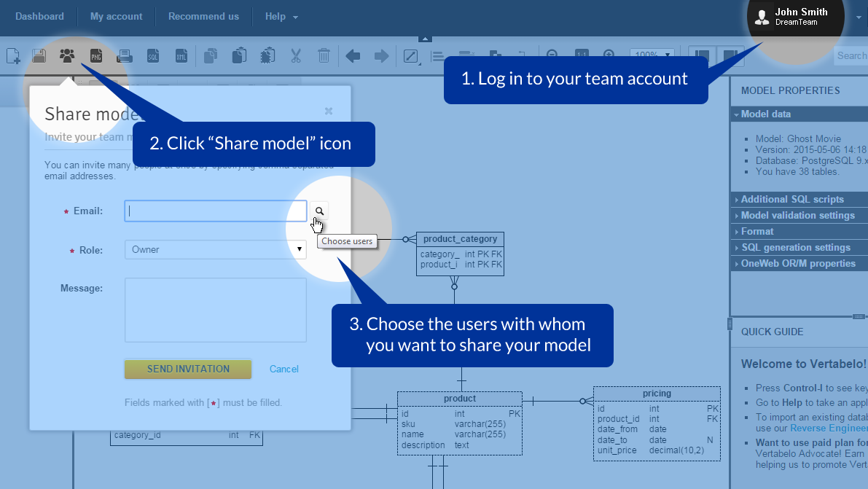Go to the Dashboard menu item
This screenshot has height=489, width=868.
(x=40, y=17)
